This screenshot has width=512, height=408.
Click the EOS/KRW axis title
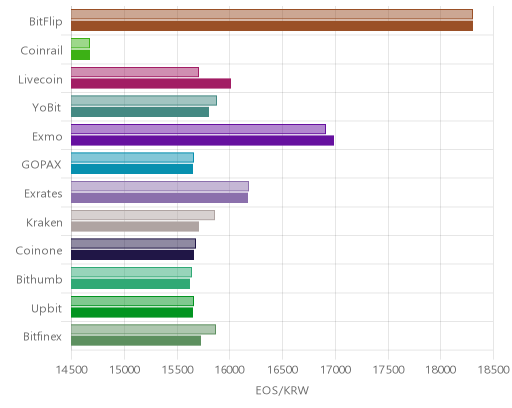282,390
